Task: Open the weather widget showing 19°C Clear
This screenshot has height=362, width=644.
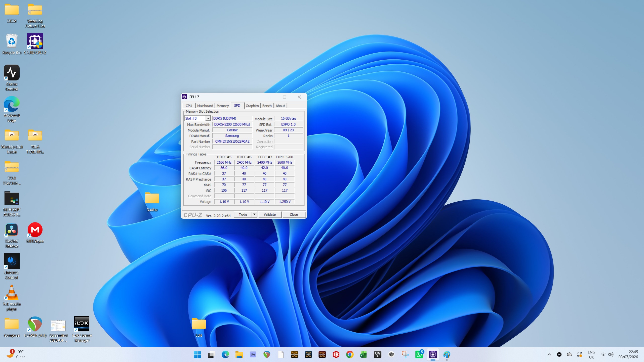Action: point(16,354)
